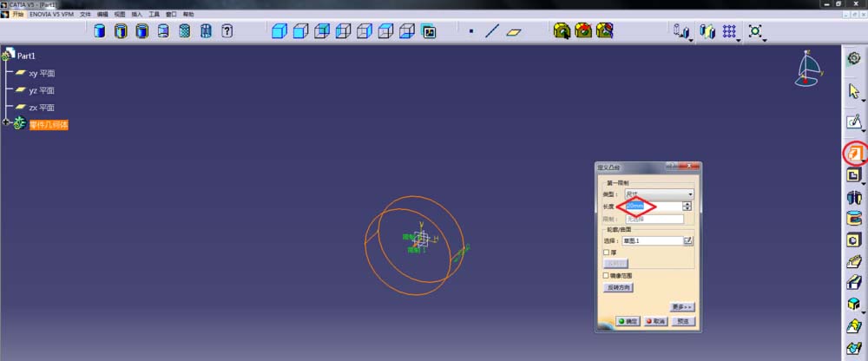Open the Named Views camera icon
This screenshot has width=868, height=361.
click(x=429, y=31)
